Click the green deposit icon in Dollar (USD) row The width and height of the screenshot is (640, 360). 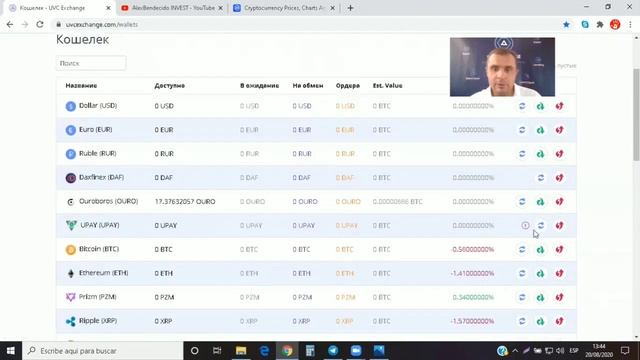[x=540, y=106]
